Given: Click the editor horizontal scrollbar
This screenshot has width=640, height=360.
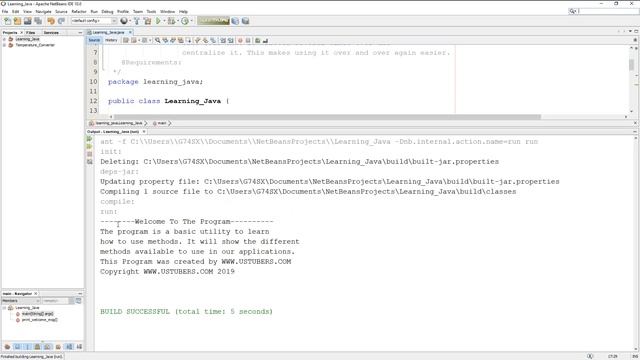Looking at the screenshot, I should click(x=327, y=117).
